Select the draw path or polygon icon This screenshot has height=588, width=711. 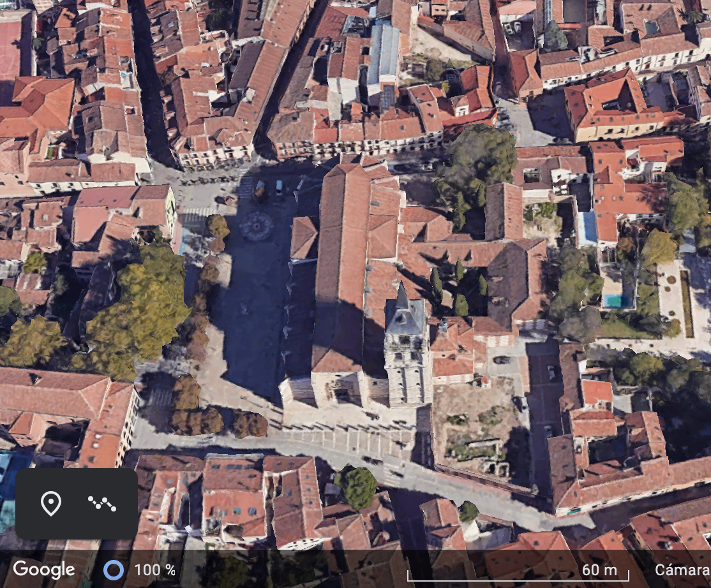pyautogui.click(x=101, y=504)
